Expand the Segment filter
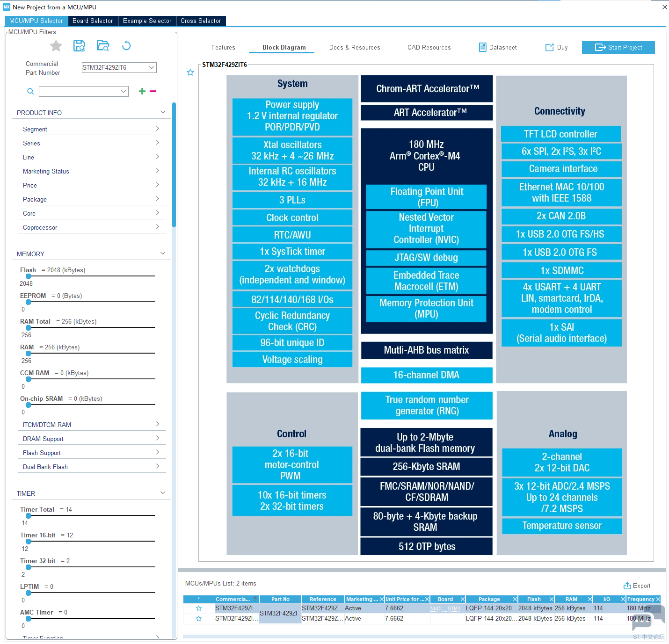The image size is (669, 644). click(x=157, y=129)
